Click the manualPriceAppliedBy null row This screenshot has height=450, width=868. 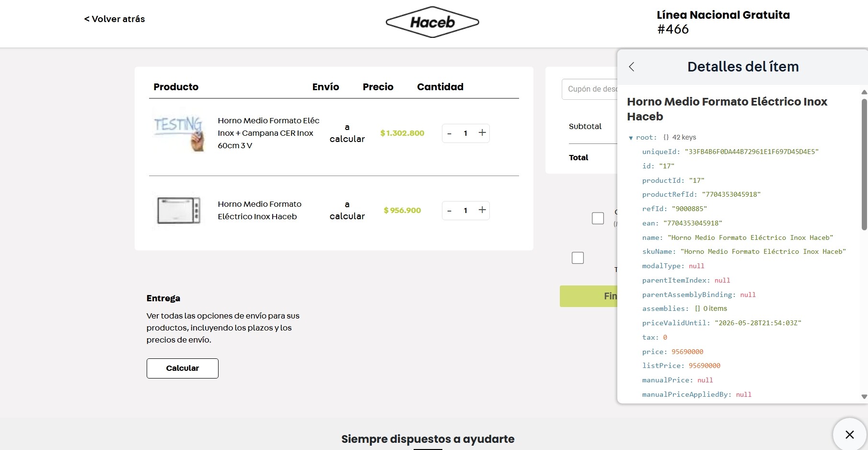click(697, 394)
